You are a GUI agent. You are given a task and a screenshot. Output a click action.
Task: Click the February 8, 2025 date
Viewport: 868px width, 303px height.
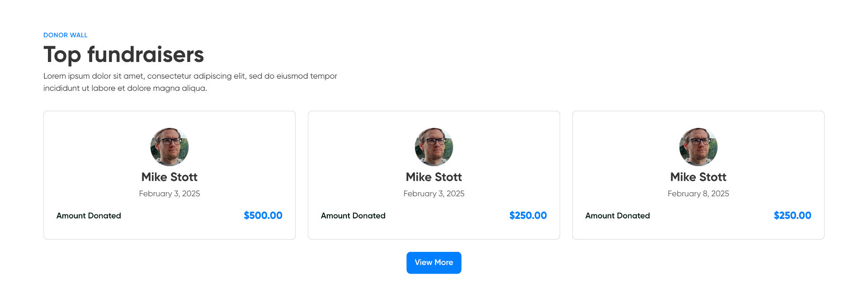click(698, 194)
